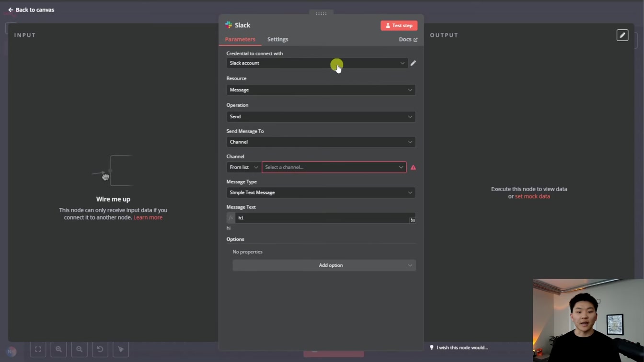
Task: Click the Test step button
Action: (399, 25)
